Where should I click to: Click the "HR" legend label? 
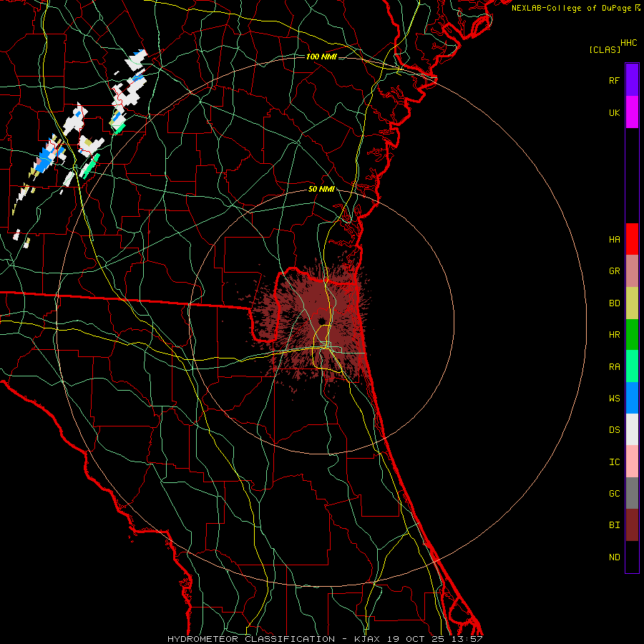pyautogui.click(x=614, y=335)
